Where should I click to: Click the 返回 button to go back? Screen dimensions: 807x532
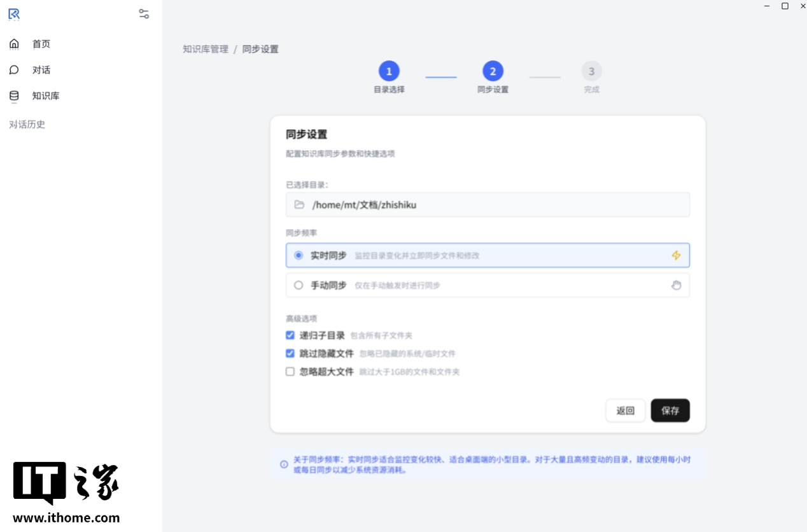pos(625,410)
